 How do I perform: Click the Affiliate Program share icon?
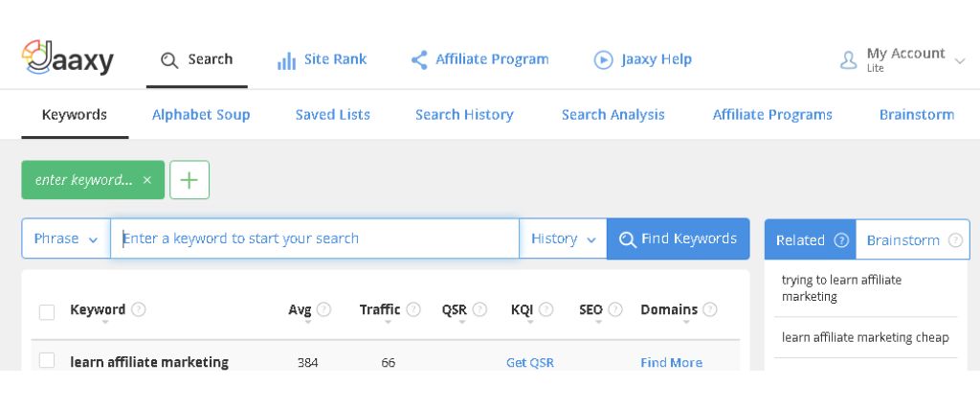pos(419,60)
